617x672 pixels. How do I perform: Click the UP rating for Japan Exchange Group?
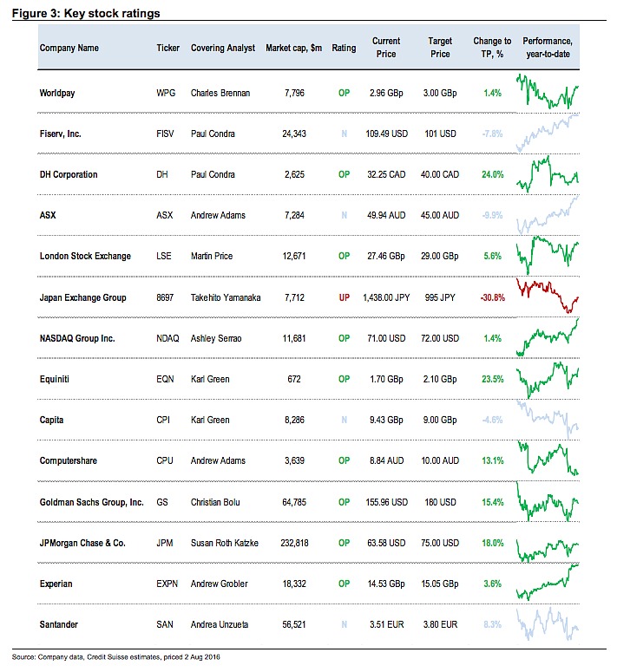coord(344,297)
